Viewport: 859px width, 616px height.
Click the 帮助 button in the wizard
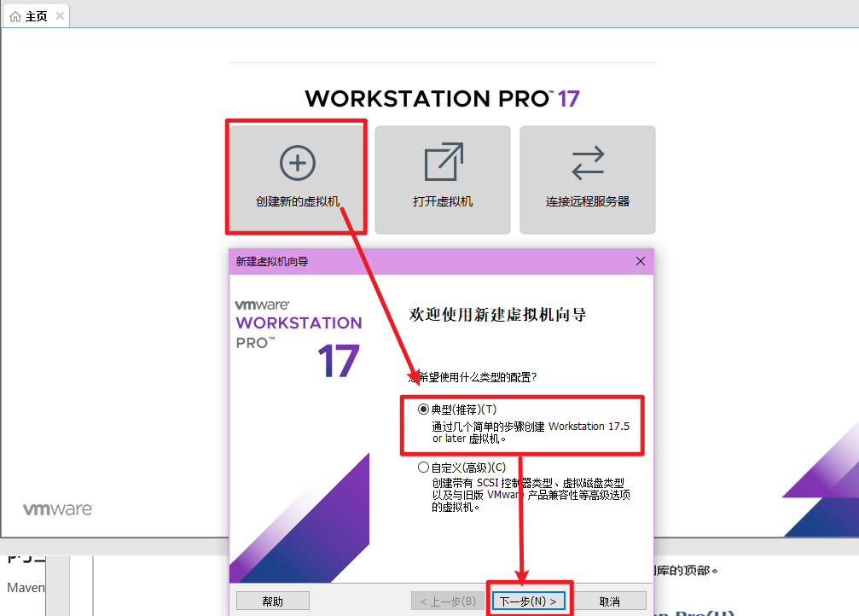(272, 601)
